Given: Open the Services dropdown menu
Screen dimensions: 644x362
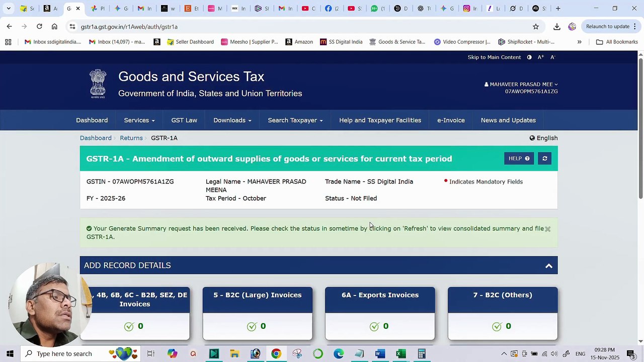Looking at the screenshot, I should click(x=139, y=120).
